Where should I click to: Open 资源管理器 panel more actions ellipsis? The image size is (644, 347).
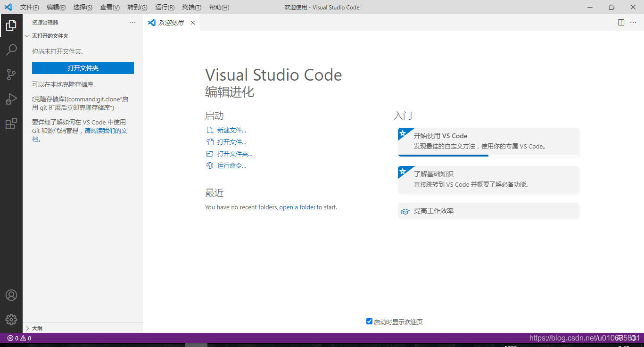click(x=132, y=23)
